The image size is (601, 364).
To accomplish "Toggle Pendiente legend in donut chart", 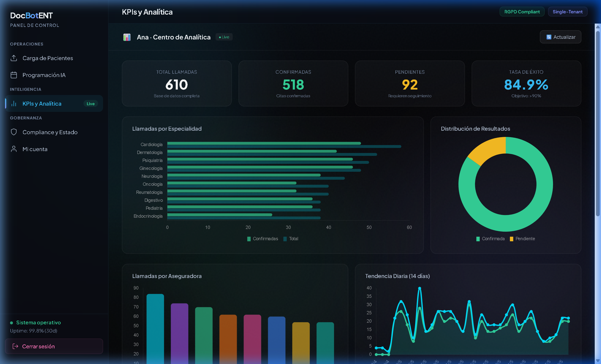I will 522,239.
